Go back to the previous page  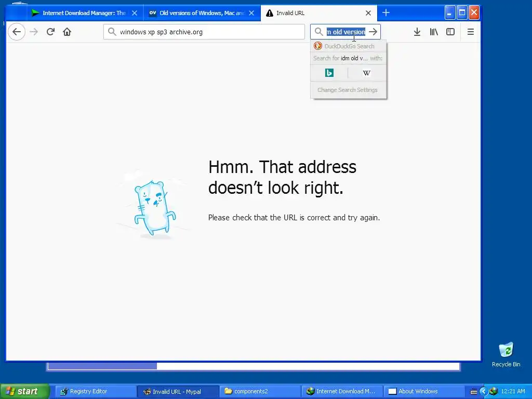(17, 32)
